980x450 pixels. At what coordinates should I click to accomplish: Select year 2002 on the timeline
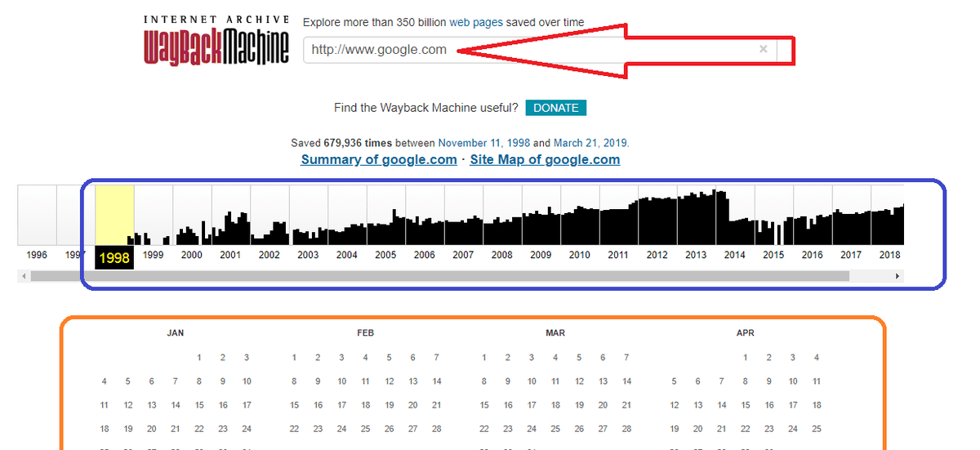pyautogui.click(x=269, y=255)
